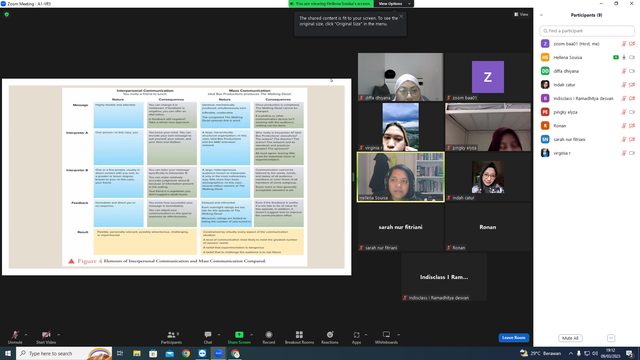Screen dimensions: 640x360
Task: Click indah catur's disabled camera icon
Action: [x=632, y=84]
